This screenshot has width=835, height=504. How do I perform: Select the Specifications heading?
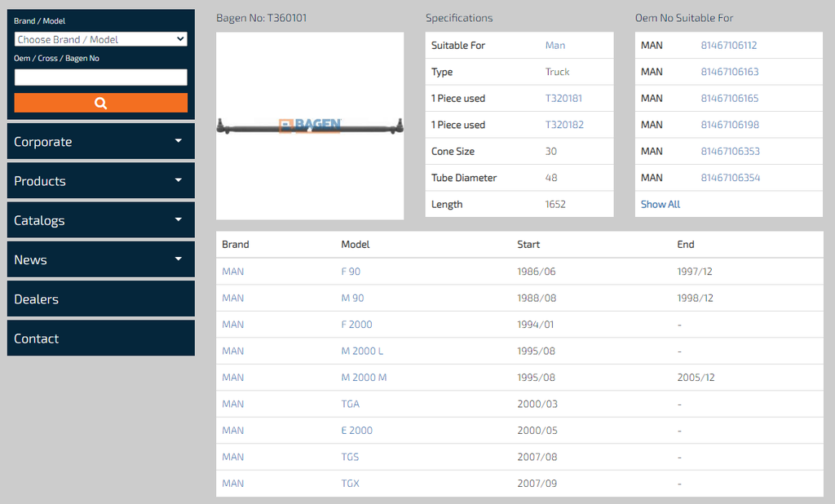[x=459, y=18]
